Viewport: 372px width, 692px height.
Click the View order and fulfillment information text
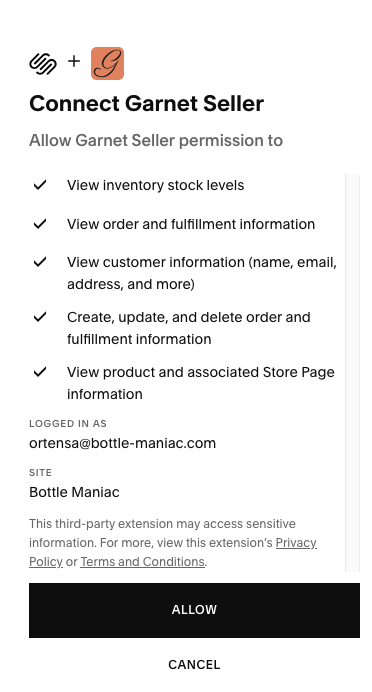(191, 224)
